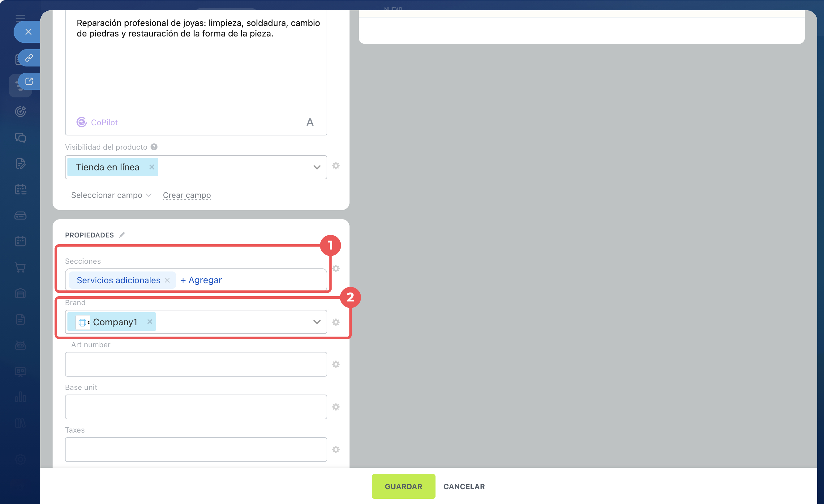Image resolution: width=824 pixels, height=504 pixels.
Task: Open the drive icon in sidebar
Action: [x=20, y=216]
